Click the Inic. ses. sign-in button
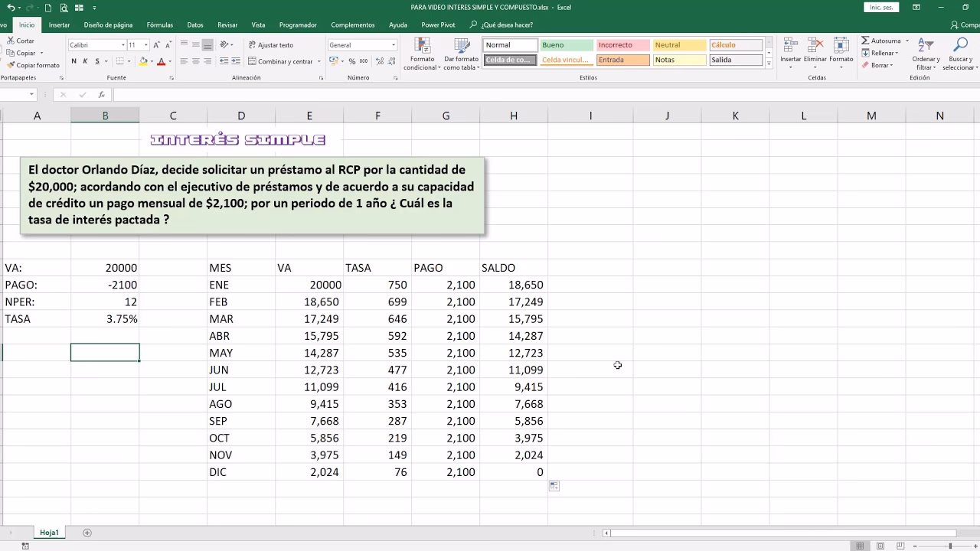 (881, 8)
